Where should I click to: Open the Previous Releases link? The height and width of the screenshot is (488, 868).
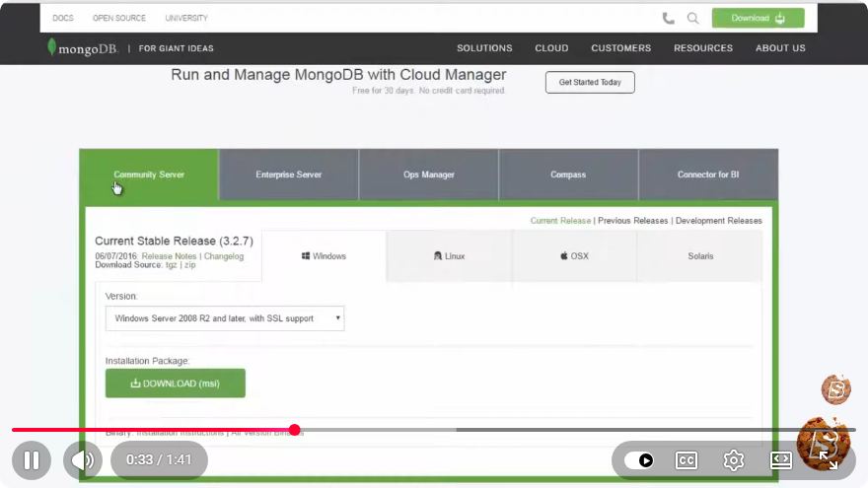632,220
